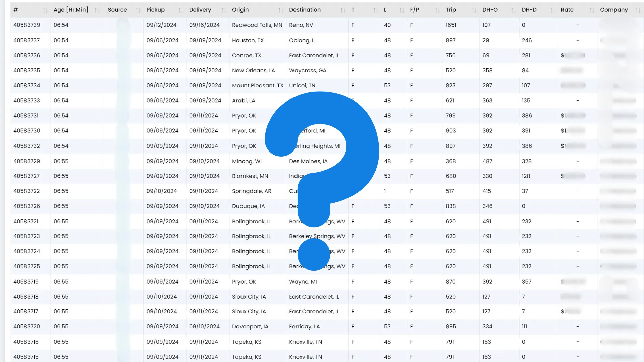The height and width of the screenshot is (362, 644).
Task: Select the Destination column header label
Action: click(x=305, y=10)
